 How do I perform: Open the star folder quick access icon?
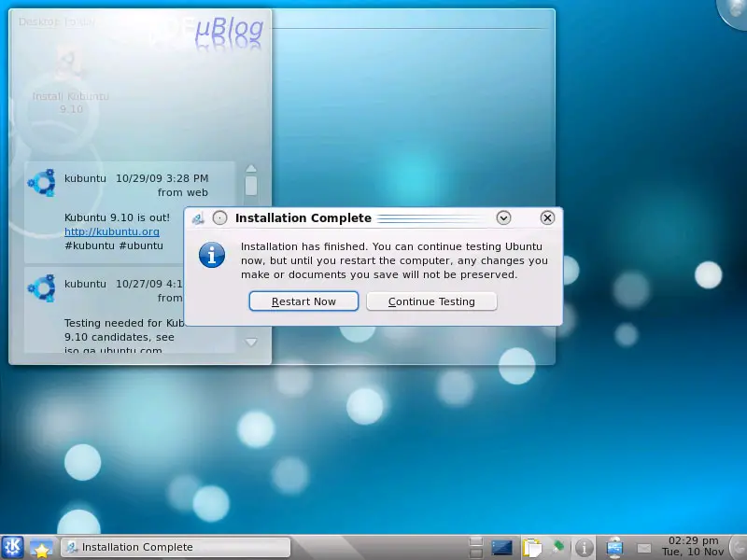(x=41, y=548)
